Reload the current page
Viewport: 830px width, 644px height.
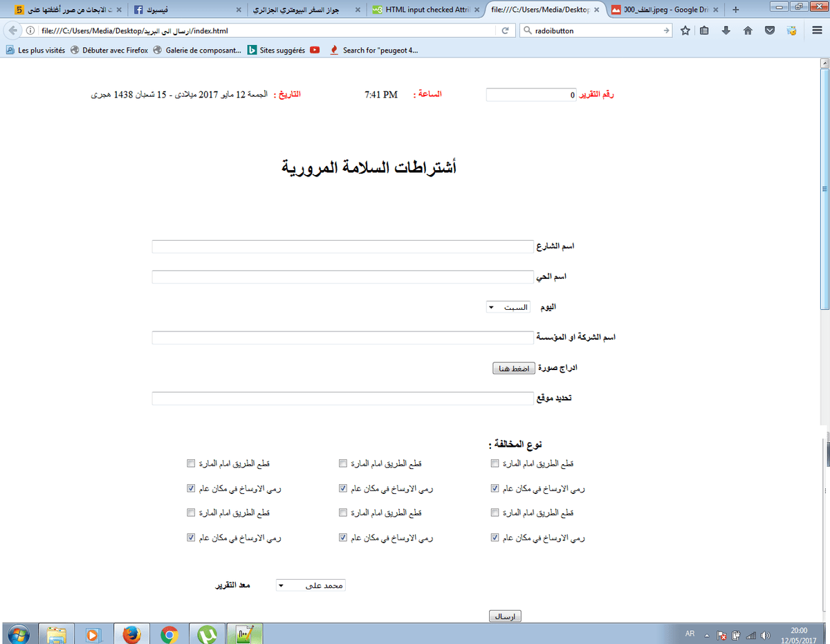[x=505, y=31]
